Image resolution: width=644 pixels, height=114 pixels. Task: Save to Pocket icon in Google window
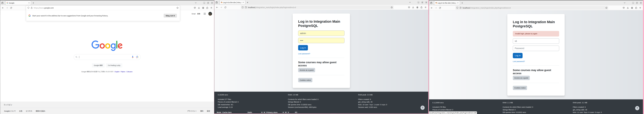click(x=195, y=8)
